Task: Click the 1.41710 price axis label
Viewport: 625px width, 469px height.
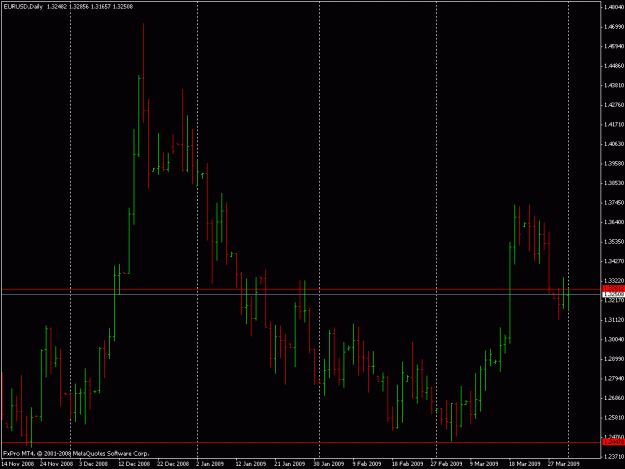Action: click(614, 124)
